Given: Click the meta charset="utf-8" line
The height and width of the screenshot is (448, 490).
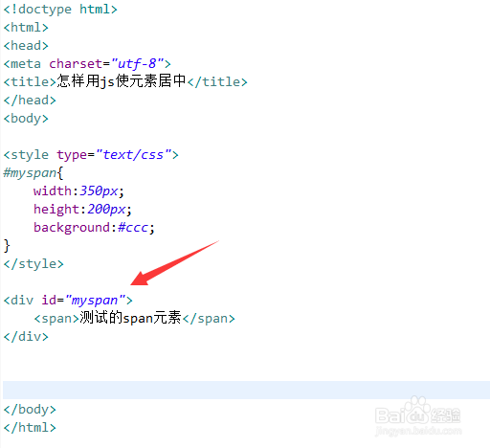Looking at the screenshot, I should (x=87, y=64).
